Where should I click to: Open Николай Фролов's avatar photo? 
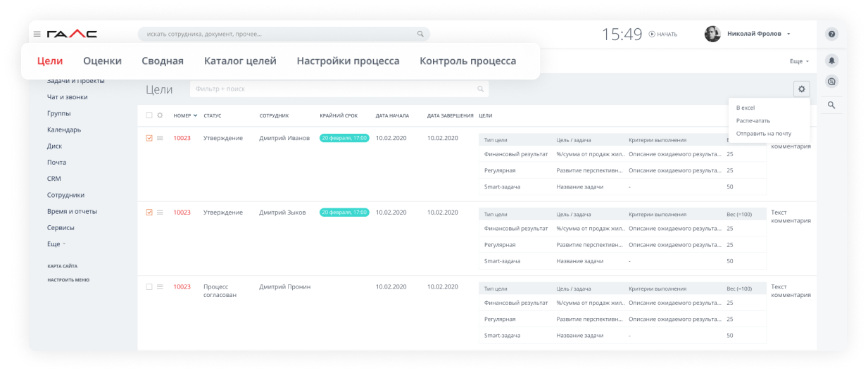[712, 34]
